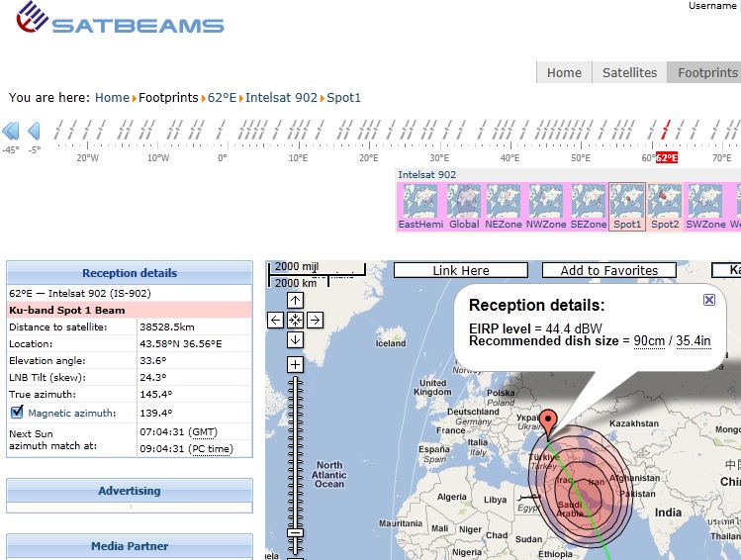This screenshot has height=560, width=741.
Task: Go to Home in breadcrumb
Action: [x=112, y=97]
